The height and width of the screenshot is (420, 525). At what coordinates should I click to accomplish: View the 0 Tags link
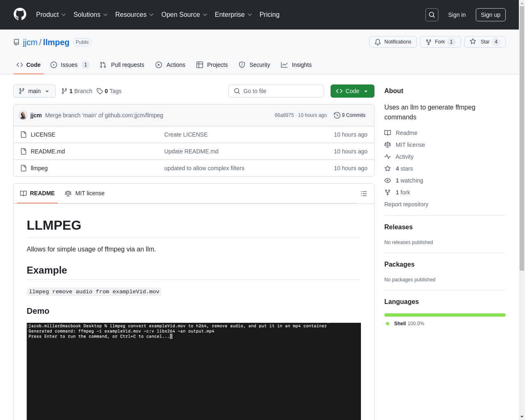(109, 91)
